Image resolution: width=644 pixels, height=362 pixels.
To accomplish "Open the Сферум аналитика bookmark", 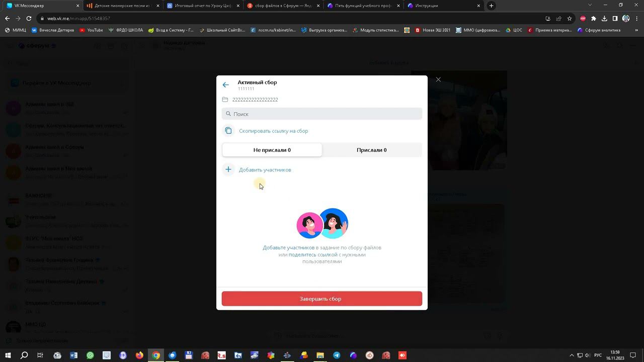I will (x=599, y=30).
